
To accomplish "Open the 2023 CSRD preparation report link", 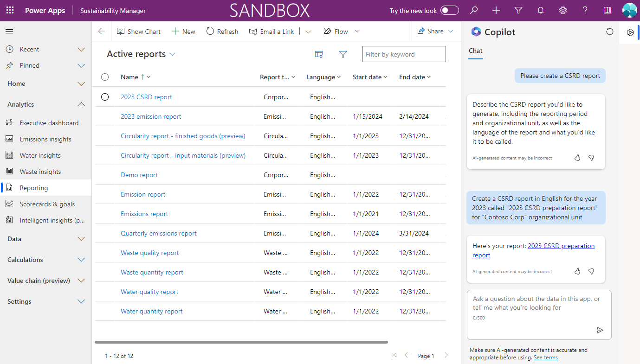I will point(561,246).
